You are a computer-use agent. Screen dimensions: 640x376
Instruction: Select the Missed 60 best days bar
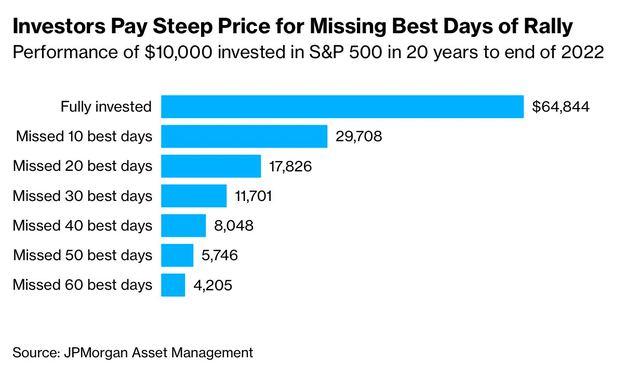pyautogui.click(x=173, y=285)
